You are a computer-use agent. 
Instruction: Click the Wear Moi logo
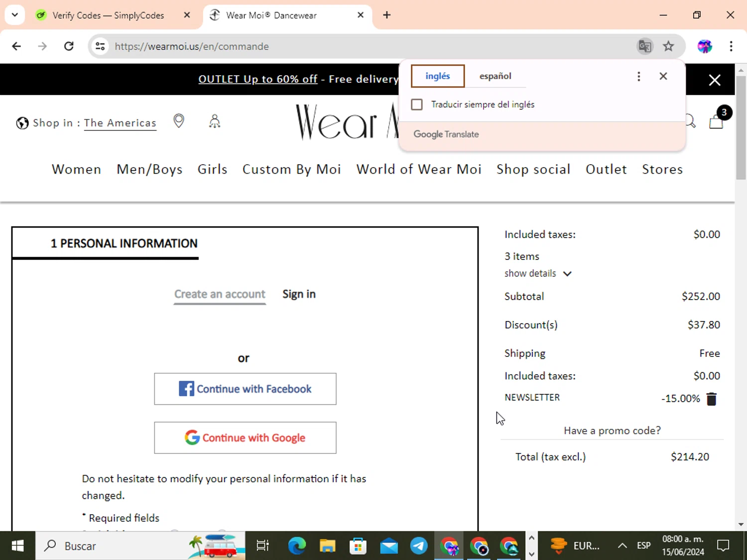pos(347,122)
